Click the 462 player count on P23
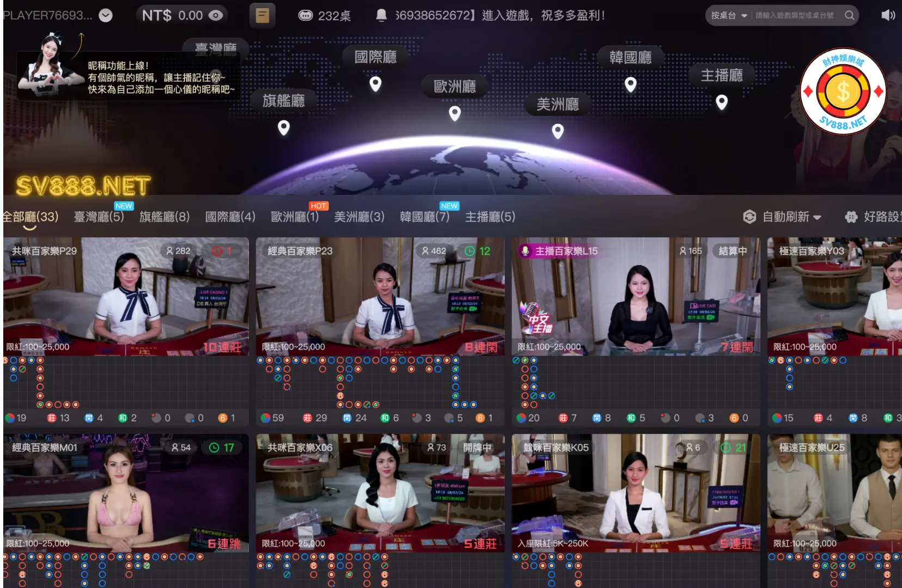The image size is (902, 588). tap(433, 251)
